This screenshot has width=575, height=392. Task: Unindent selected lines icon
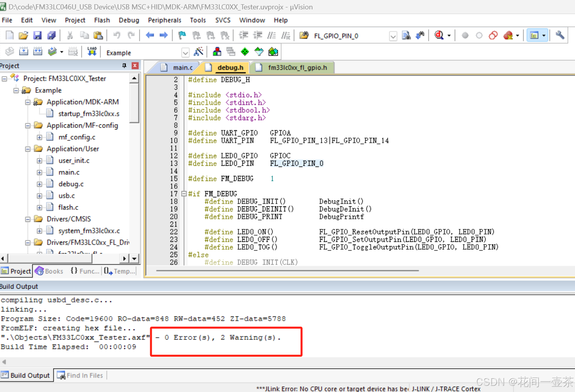pyautogui.click(x=257, y=35)
